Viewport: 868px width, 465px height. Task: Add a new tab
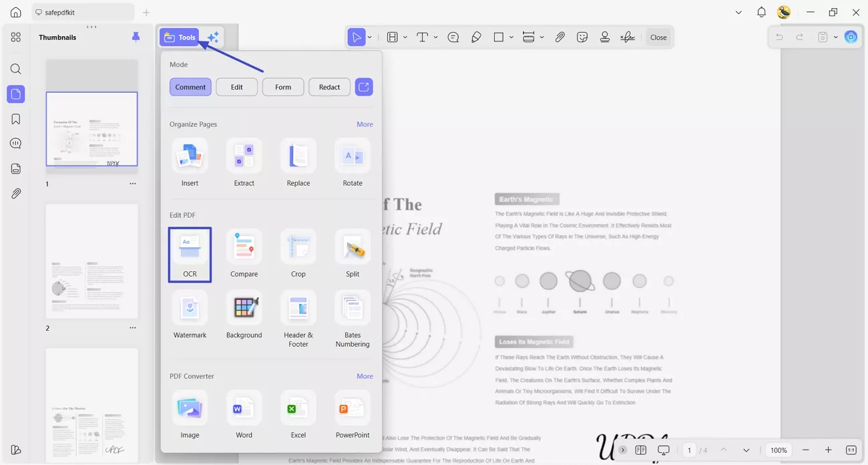(146, 12)
